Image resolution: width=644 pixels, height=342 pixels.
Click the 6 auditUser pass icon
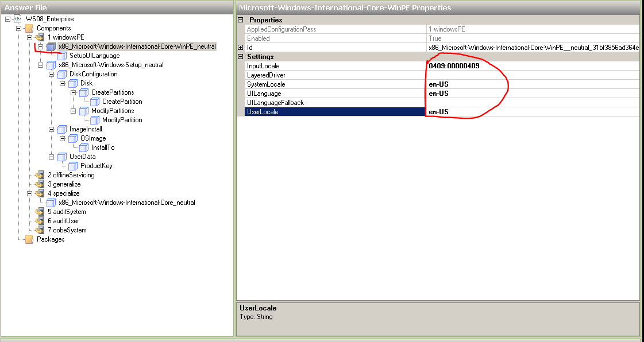40,221
